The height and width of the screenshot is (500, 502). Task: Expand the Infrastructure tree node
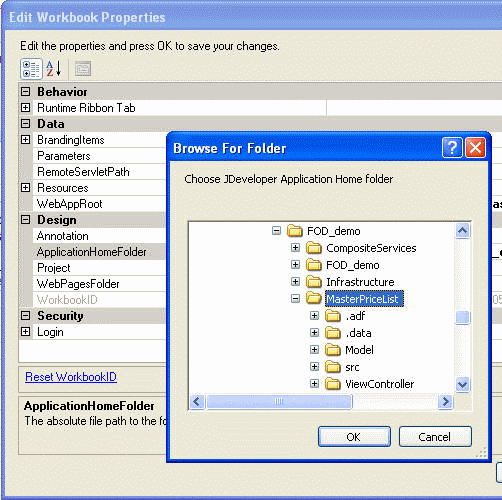pos(295,281)
